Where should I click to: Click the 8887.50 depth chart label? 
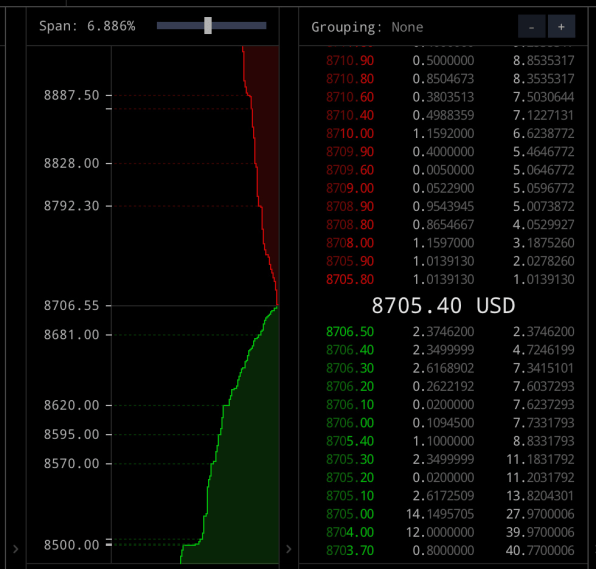(71, 95)
